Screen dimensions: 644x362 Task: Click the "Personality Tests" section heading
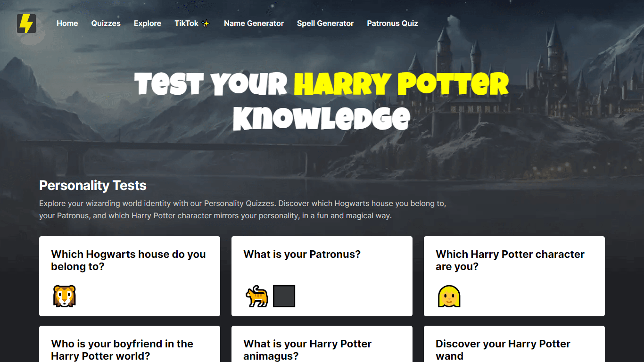[93, 186]
